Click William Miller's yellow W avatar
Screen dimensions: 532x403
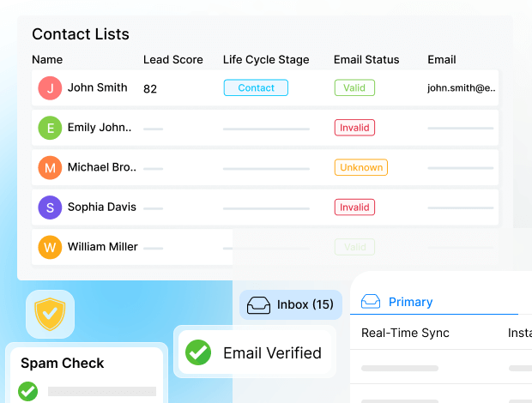50,247
